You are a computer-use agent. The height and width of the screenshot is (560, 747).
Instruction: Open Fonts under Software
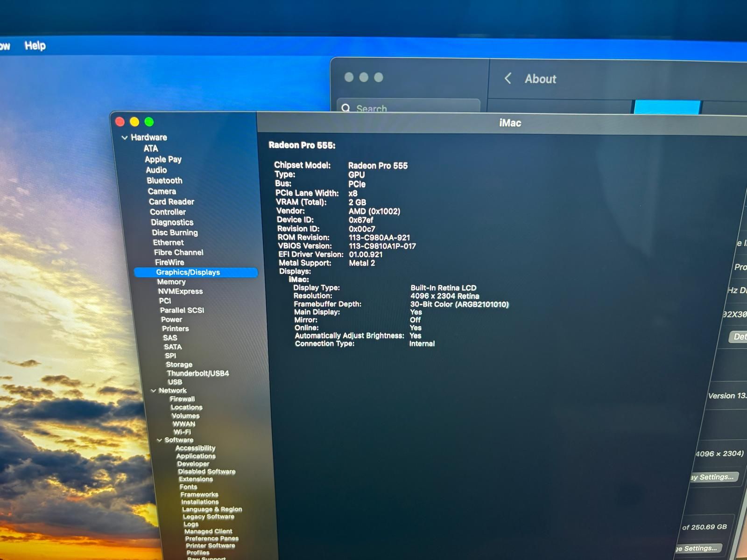coord(189,487)
